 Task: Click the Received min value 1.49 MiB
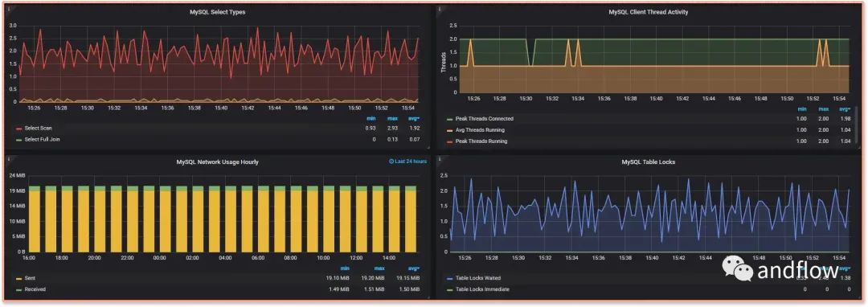340,289
